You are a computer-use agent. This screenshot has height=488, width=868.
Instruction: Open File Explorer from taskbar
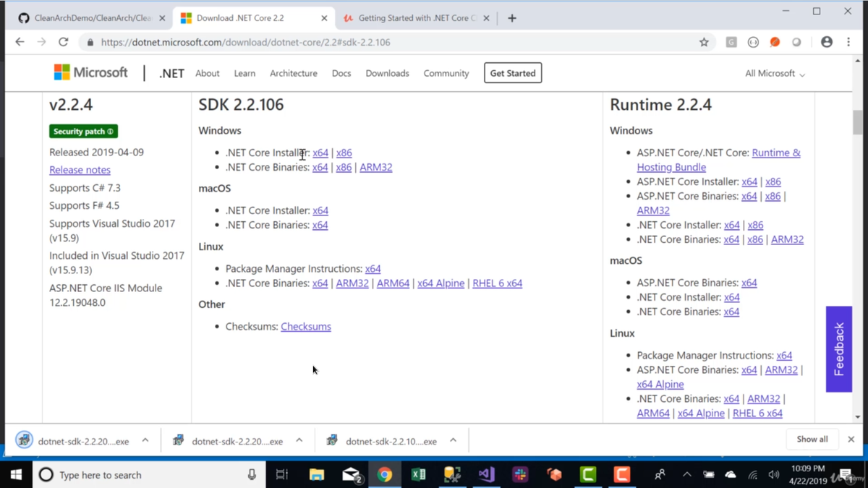pos(317,475)
